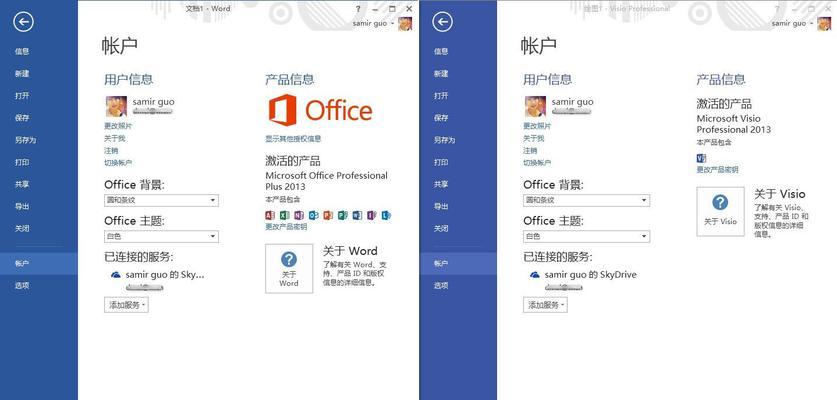Click the profile photo in Word user information
Viewport: 837px width, 400px height.
pyautogui.click(x=116, y=106)
